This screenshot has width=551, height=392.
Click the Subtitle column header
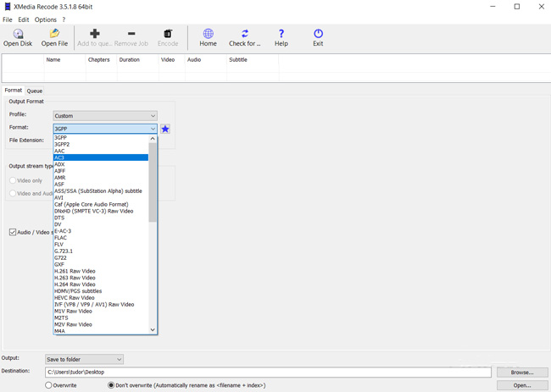coord(253,59)
